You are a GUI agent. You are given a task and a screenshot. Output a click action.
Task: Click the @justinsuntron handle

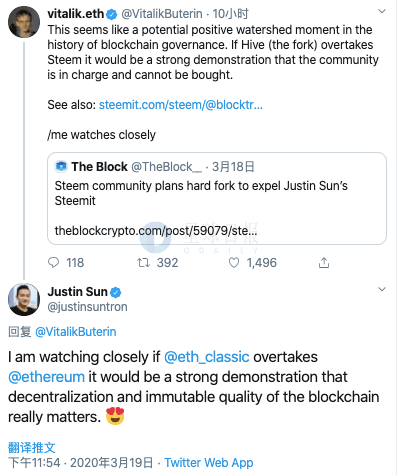click(87, 307)
